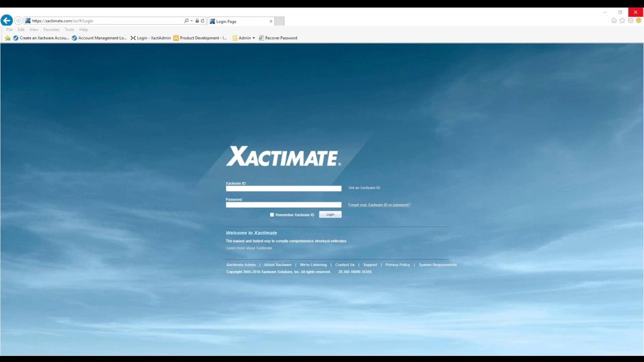Click the browser forward arrow button
The image size is (644, 362).
[18, 21]
